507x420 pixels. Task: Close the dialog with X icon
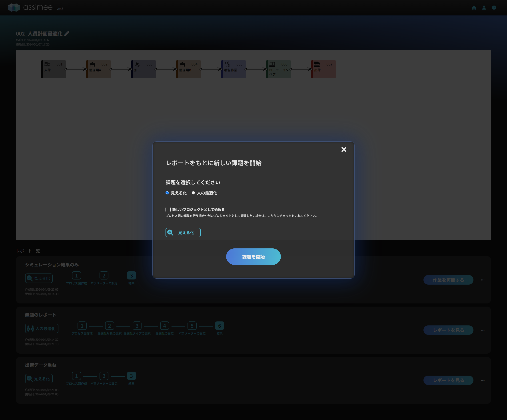(x=344, y=150)
